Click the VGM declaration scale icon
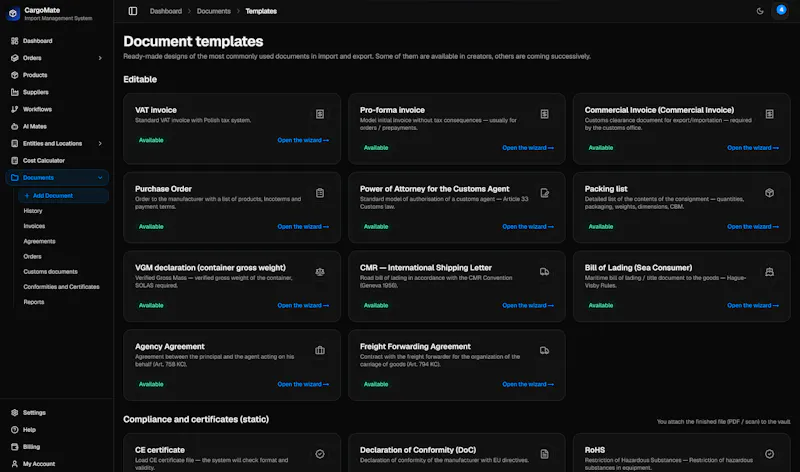This screenshot has height=472, width=800. 320,271
